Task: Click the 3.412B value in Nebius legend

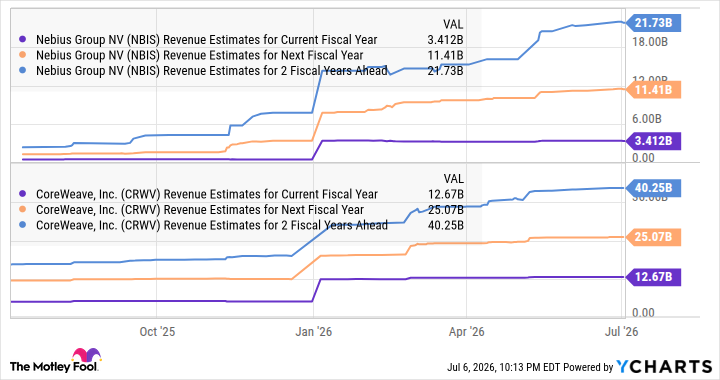Action: 445,40
